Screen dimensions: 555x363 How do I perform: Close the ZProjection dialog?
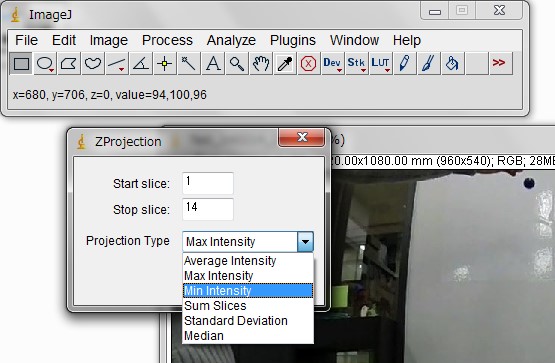tap(301, 137)
